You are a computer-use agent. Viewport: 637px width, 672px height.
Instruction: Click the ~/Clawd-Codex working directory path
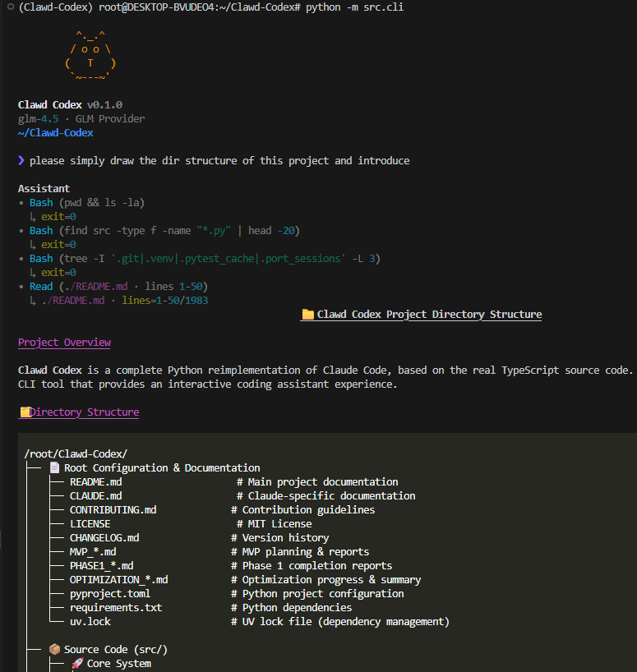55,132
